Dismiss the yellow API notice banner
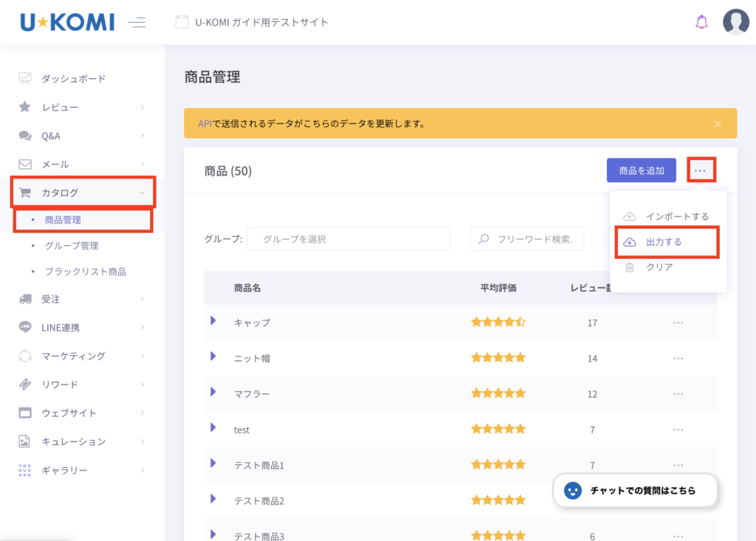 718,123
